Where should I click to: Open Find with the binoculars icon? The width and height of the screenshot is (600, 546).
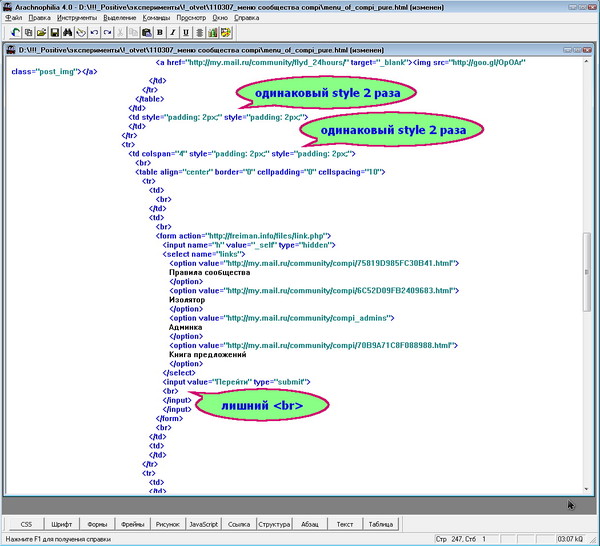pos(68,33)
